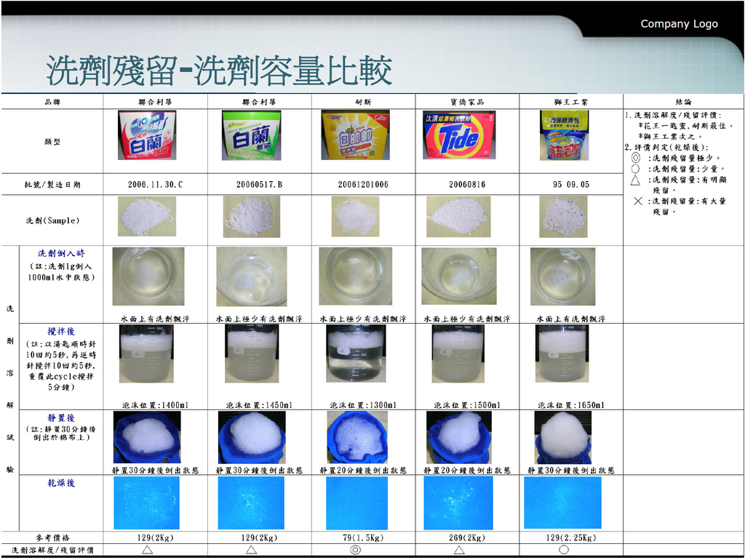The width and height of the screenshot is (745, 560).
Task: Click the X legend symbol for 有大量殘留
Action: (638, 201)
